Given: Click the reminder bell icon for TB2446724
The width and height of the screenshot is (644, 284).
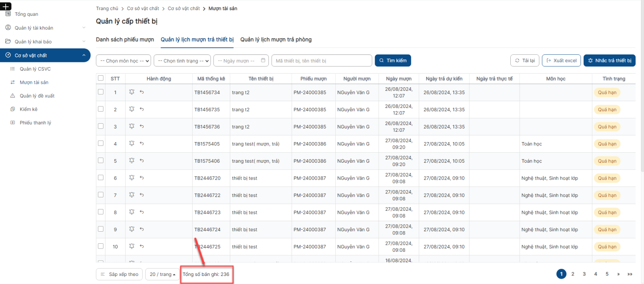Looking at the screenshot, I should (132, 229).
